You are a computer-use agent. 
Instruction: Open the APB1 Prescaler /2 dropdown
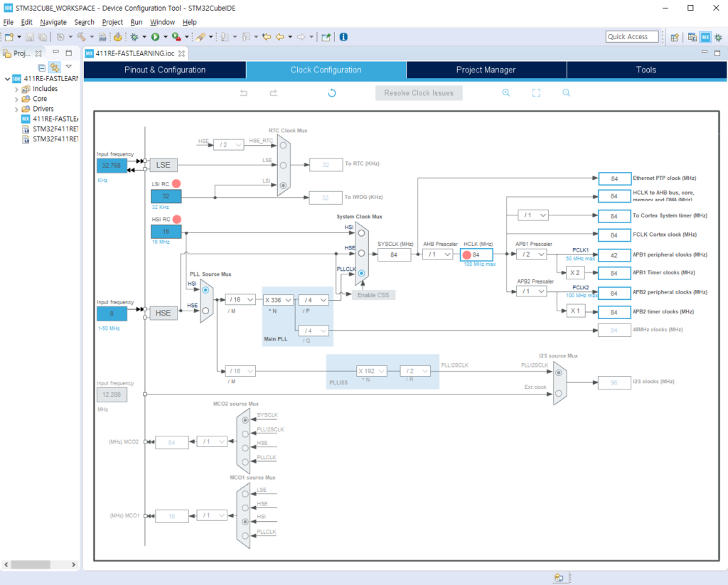point(532,254)
